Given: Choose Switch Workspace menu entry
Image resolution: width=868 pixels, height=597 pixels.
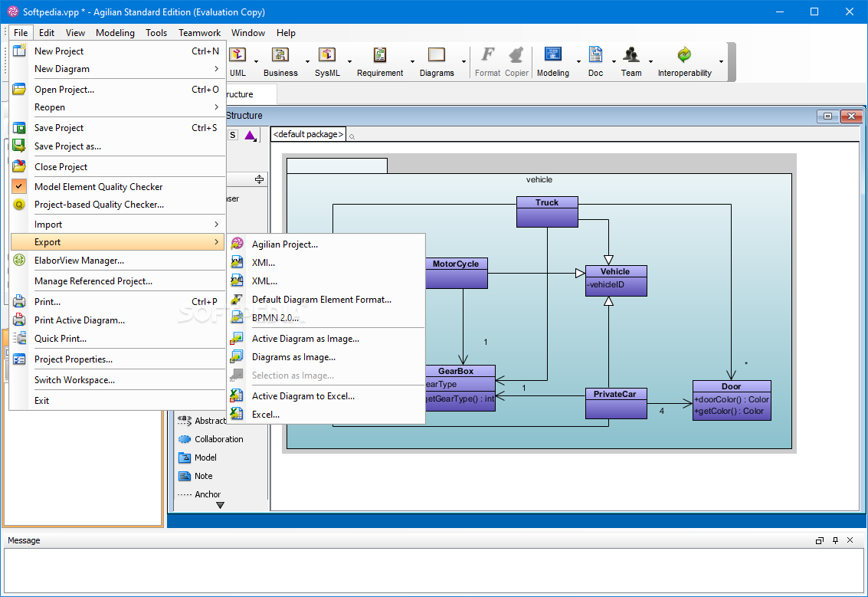Looking at the screenshot, I should point(117,380).
